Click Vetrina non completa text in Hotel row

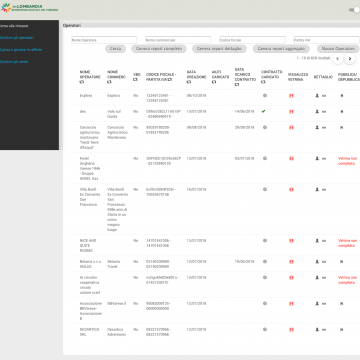[348, 161]
